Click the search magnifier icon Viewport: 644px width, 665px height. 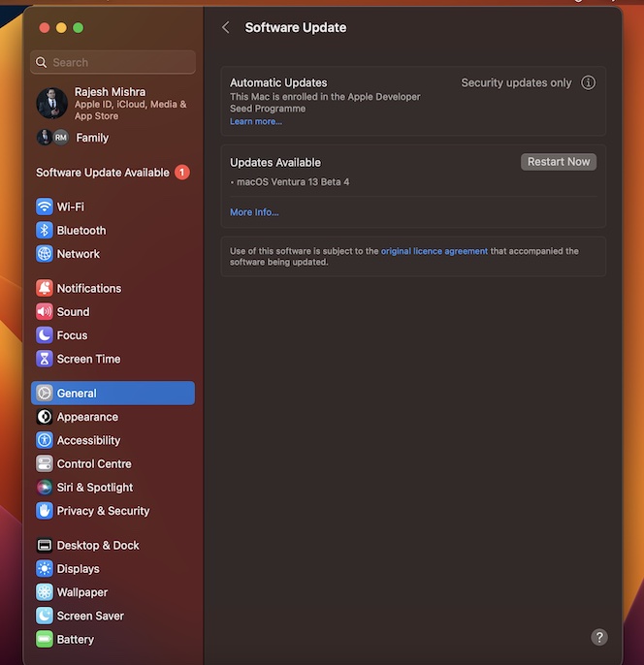(41, 62)
